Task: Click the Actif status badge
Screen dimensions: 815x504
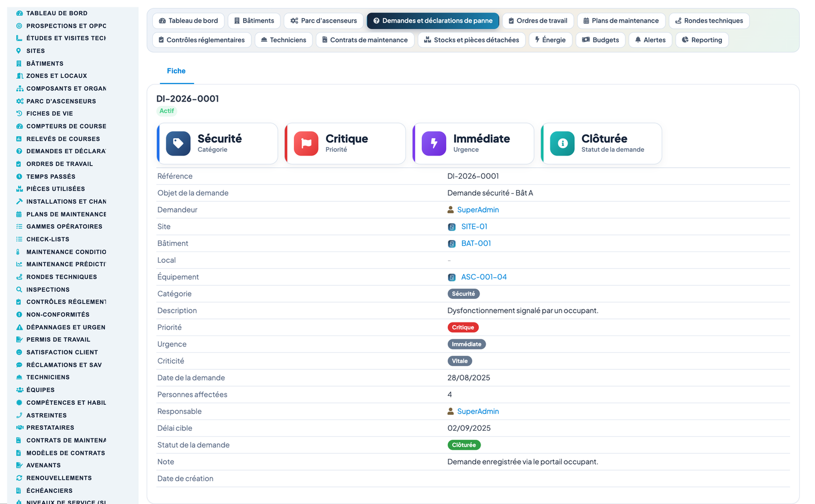Action: click(x=166, y=111)
